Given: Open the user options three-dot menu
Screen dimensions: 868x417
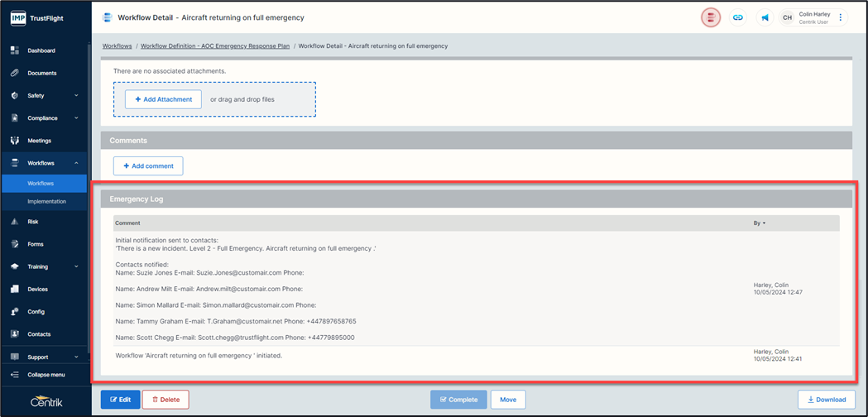Looking at the screenshot, I should pyautogui.click(x=841, y=17).
